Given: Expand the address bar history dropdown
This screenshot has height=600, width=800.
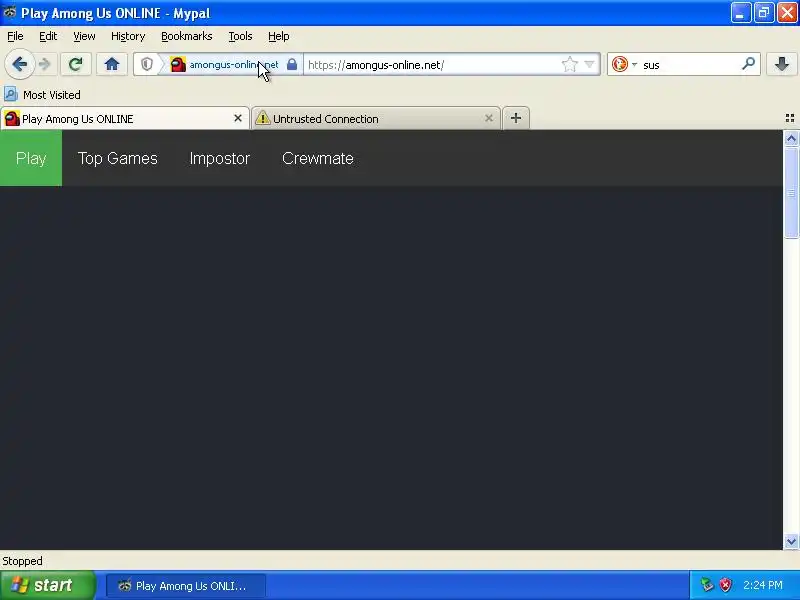Looking at the screenshot, I should pyautogui.click(x=589, y=65).
